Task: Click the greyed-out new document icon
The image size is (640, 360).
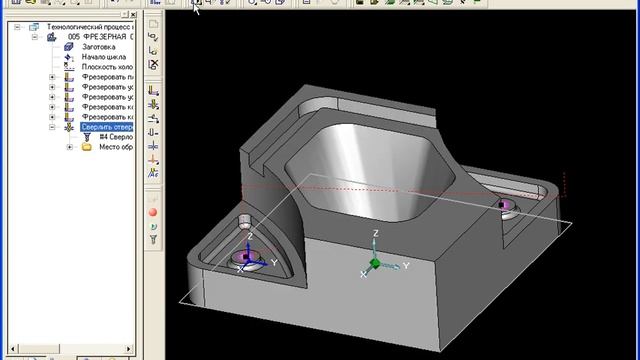Action: [x=153, y=24]
